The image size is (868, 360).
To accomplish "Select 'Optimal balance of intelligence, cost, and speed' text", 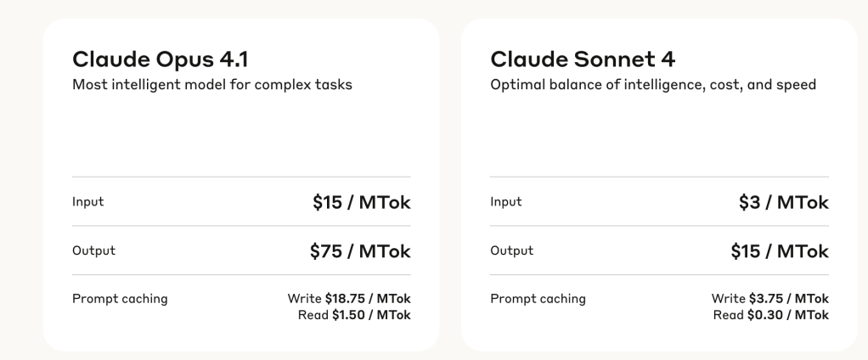I will coord(653,85).
